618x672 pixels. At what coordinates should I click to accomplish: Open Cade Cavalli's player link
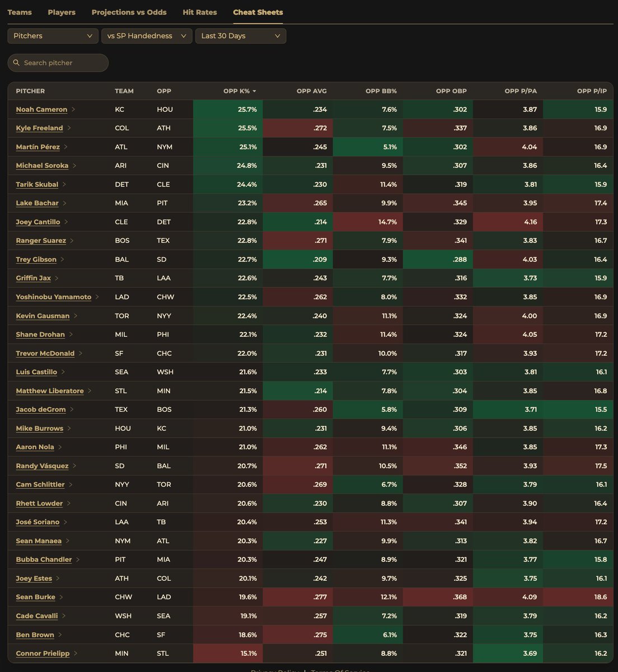pos(37,616)
